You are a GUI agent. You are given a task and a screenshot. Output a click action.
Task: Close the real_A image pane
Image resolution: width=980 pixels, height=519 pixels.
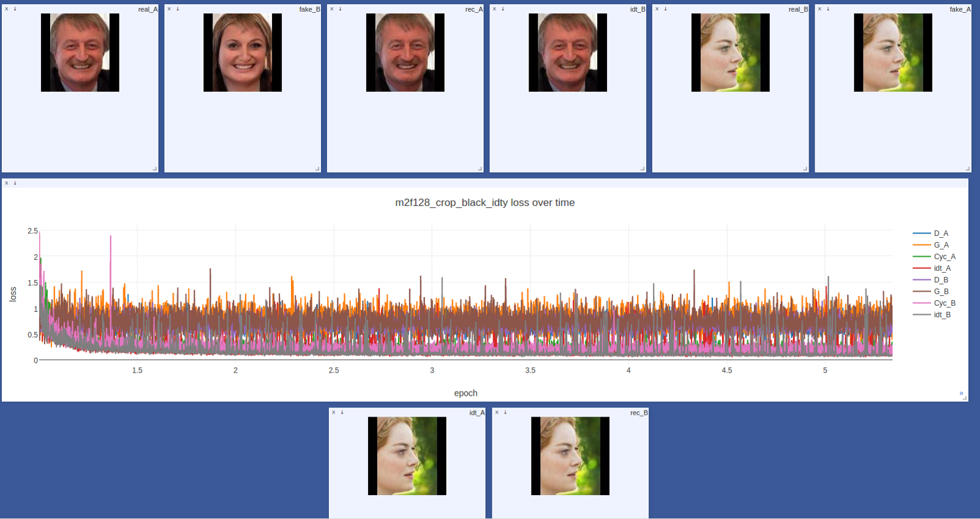tap(7, 9)
